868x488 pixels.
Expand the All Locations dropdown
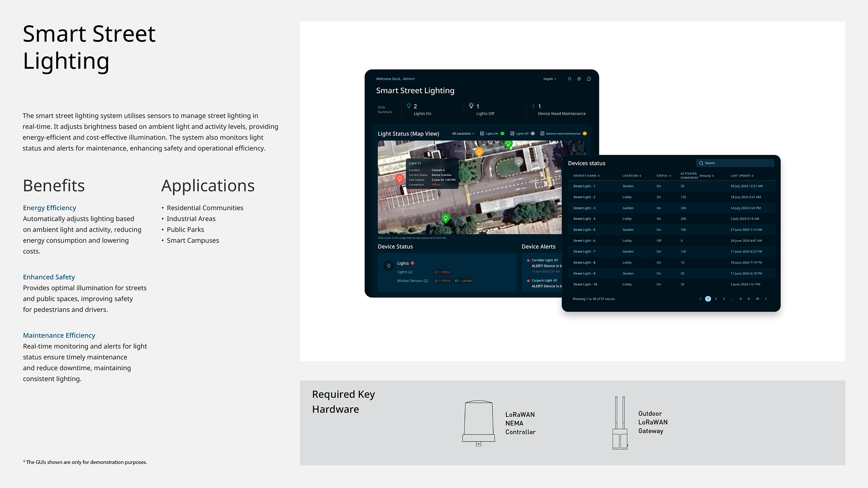coord(463,134)
